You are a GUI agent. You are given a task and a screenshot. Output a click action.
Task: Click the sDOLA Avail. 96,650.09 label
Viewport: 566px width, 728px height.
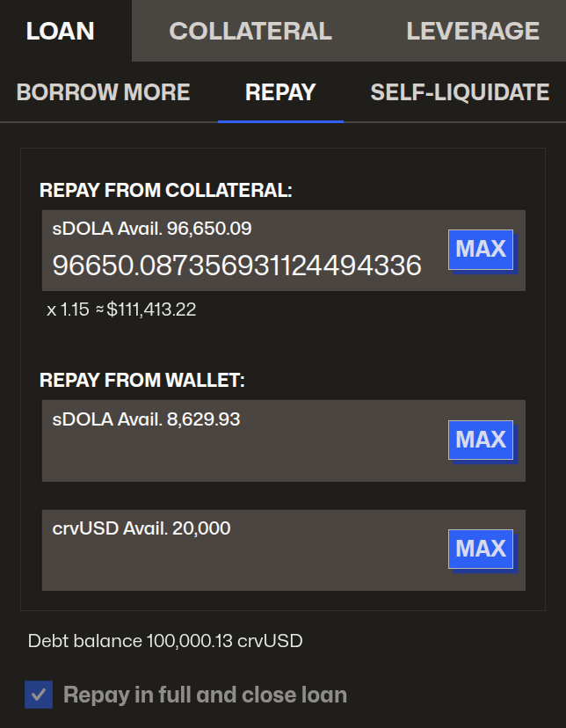click(152, 229)
